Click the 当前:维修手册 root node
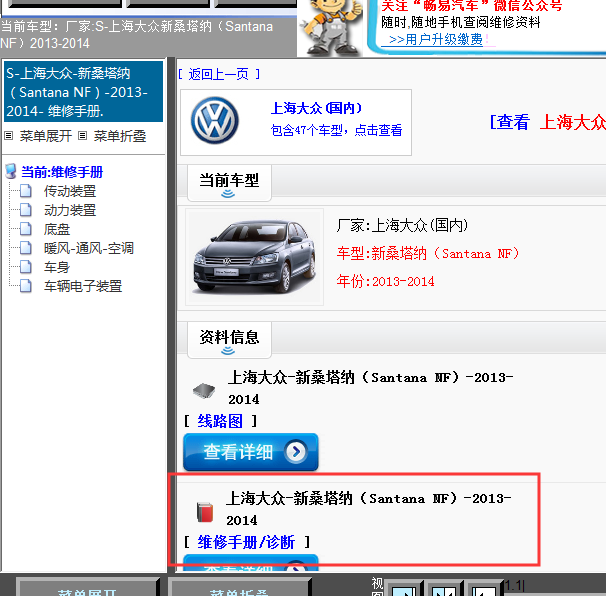 tap(62, 172)
